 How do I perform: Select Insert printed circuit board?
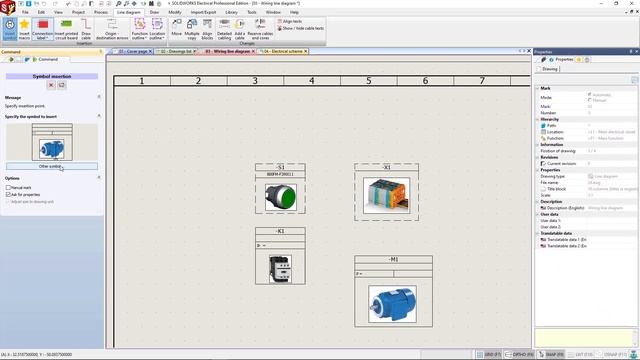pos(66,29)
